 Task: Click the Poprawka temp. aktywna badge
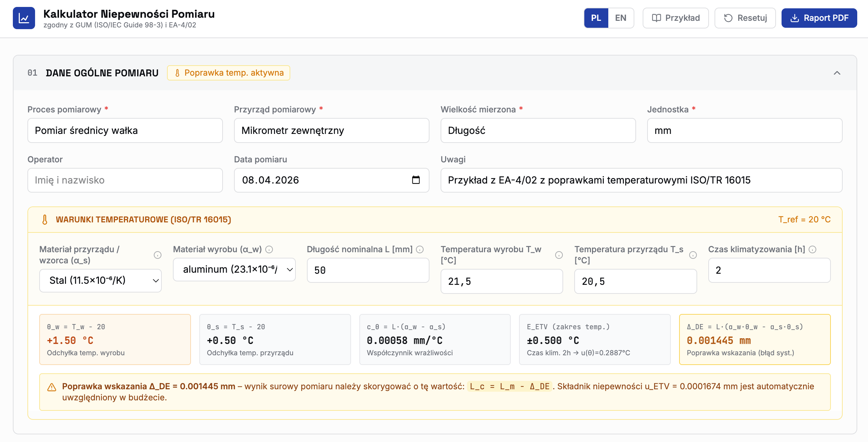(228, 73)
